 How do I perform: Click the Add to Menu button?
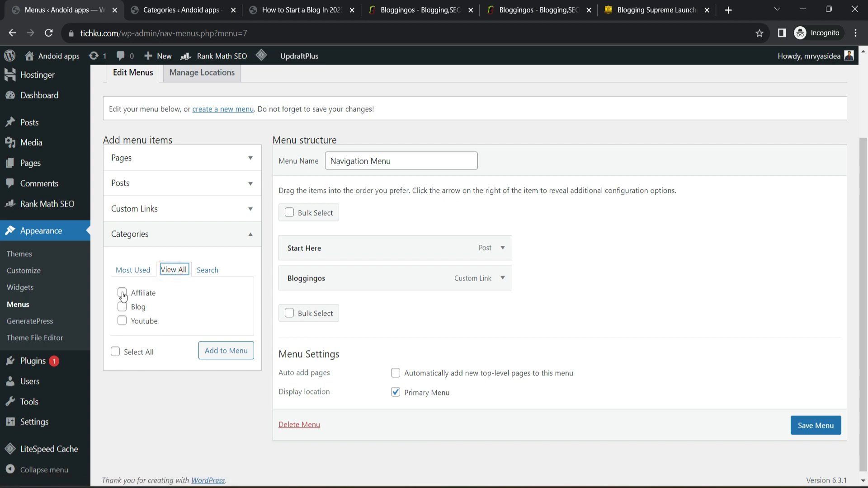[226, 350]
